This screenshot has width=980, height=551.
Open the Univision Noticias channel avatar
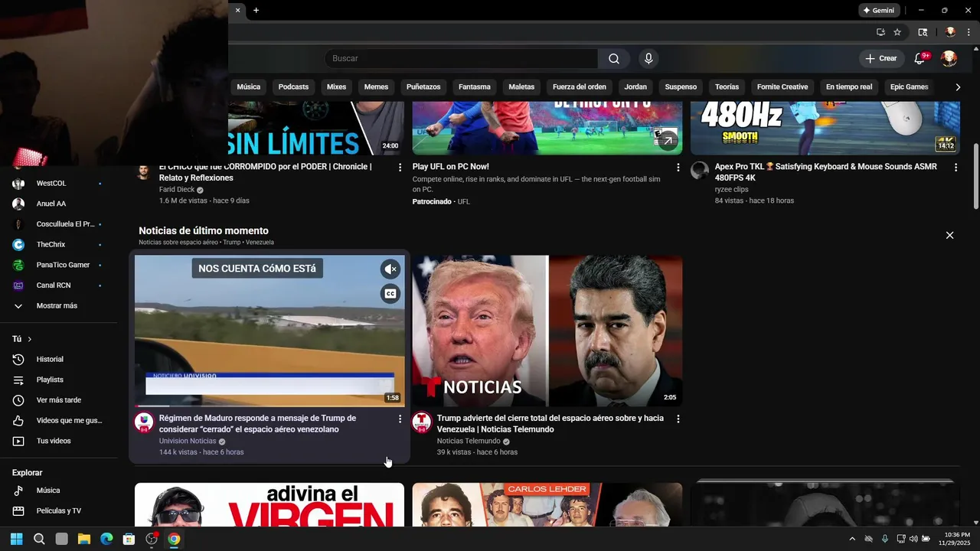pyautogui.click(x=144, y=422)
